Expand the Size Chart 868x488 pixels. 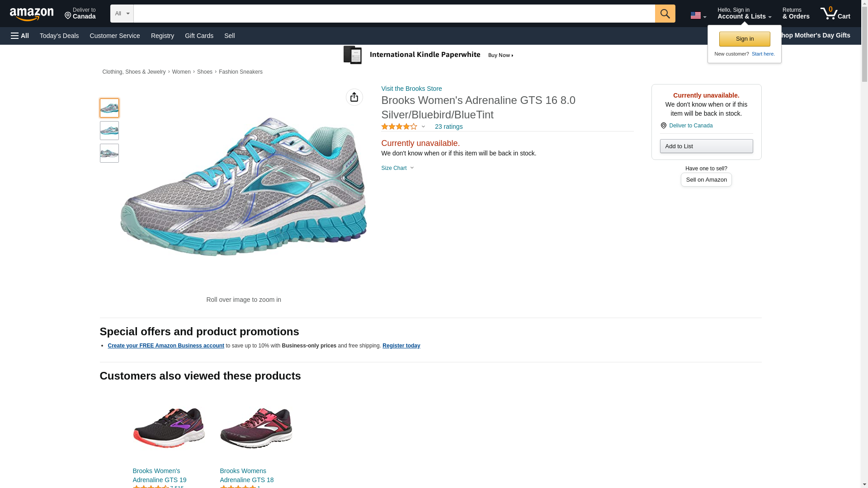(x=397, y=168)
